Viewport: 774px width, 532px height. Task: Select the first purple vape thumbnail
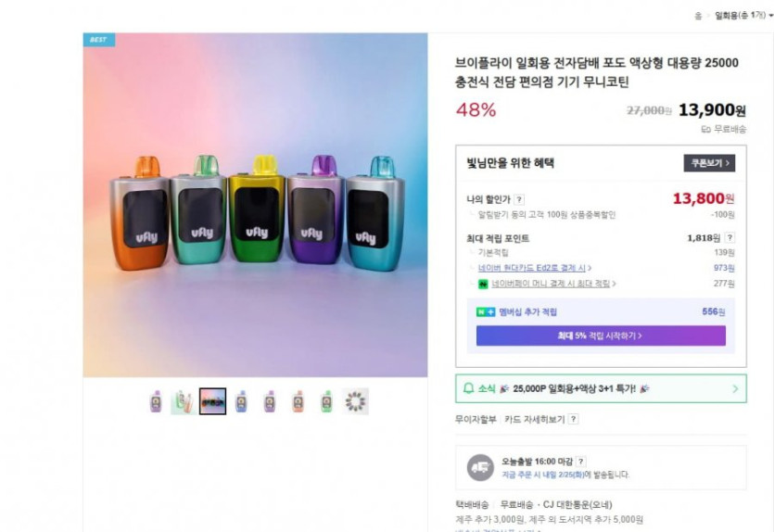[156, 401]
